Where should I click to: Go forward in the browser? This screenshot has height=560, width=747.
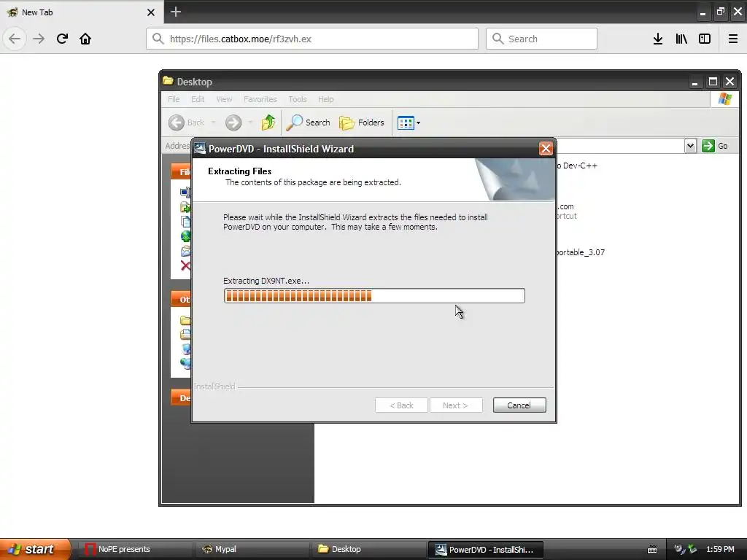click(39, 39)
